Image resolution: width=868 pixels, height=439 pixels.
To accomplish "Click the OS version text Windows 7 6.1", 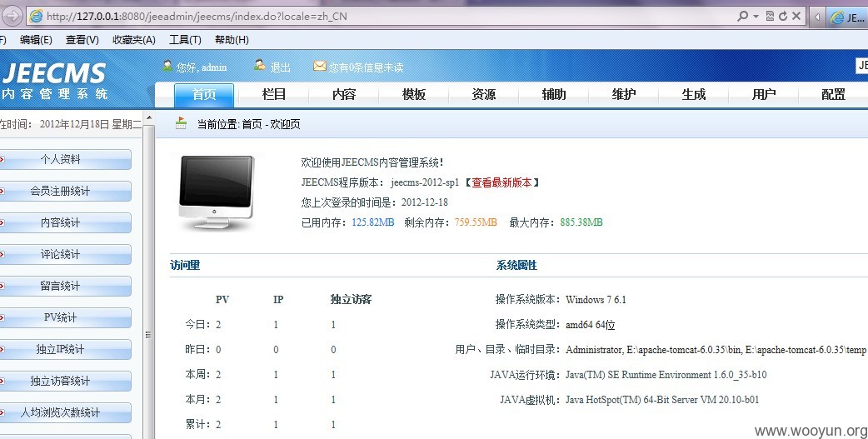I will 596,300.
